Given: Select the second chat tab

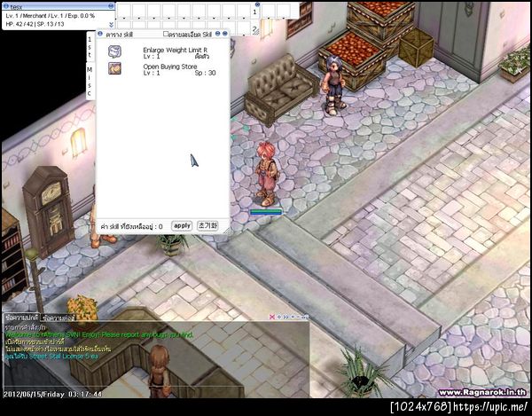Looking at the screenshot, I should 58,318.
